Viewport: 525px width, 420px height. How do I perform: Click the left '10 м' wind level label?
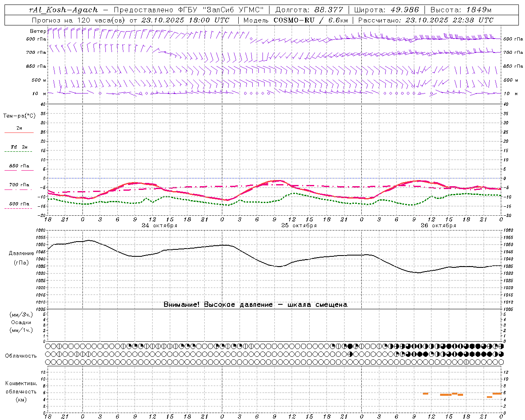[x=39, y=94]
